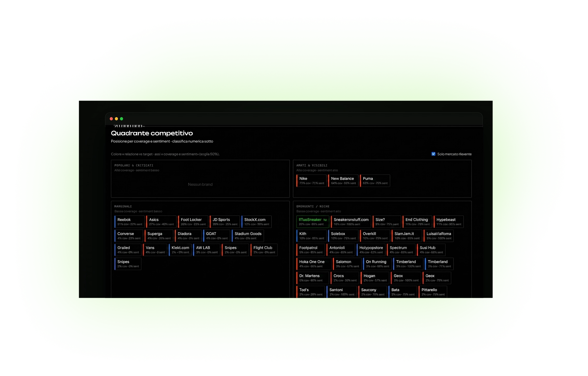This screenshot has height=376, width=588.
Task: Open the Dr. Martens chip
Action: pos(313,278)
